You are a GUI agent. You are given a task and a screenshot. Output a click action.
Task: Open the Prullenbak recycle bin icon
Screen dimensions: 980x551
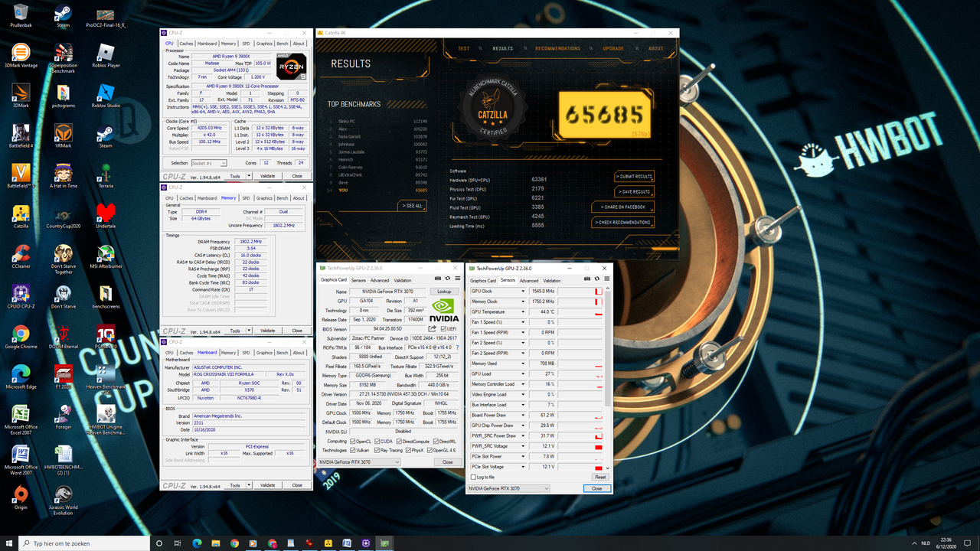(x=21, y=15)
